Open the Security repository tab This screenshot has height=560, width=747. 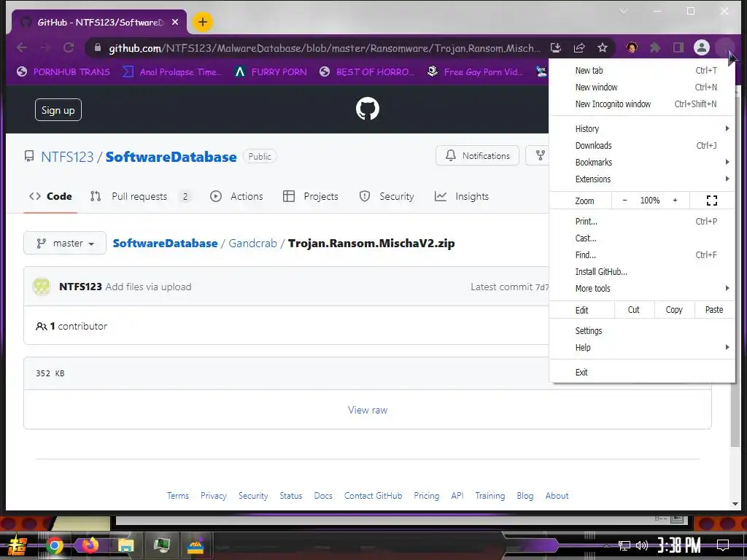(387, 196)
